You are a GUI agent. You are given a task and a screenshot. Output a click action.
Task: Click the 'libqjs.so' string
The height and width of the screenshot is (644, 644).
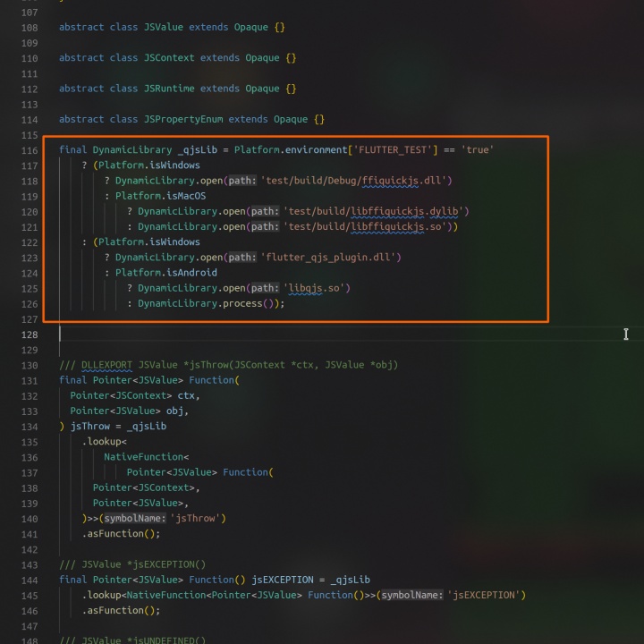click(314, 288)
